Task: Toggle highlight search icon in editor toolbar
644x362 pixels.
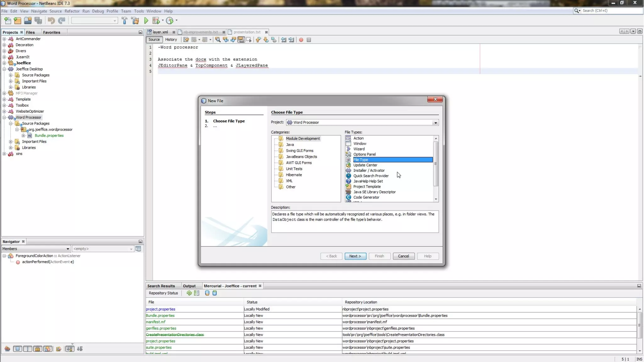Action: [x=241, y=40]
